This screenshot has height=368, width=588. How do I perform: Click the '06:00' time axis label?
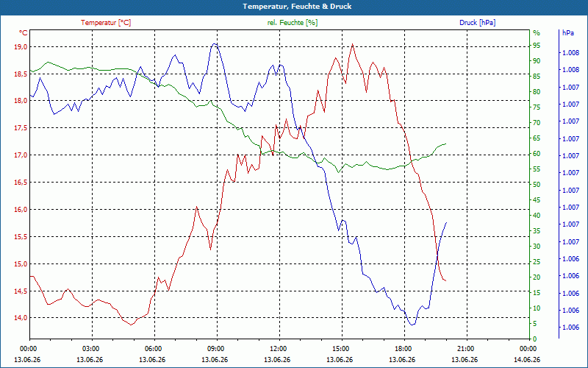pyautogui.click(x=153, y=348)
